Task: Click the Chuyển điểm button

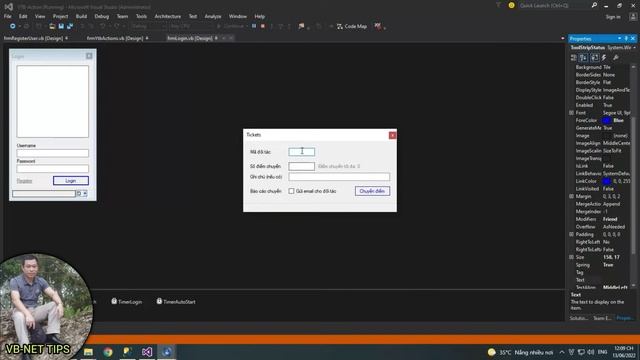Action: coord(372,191)
